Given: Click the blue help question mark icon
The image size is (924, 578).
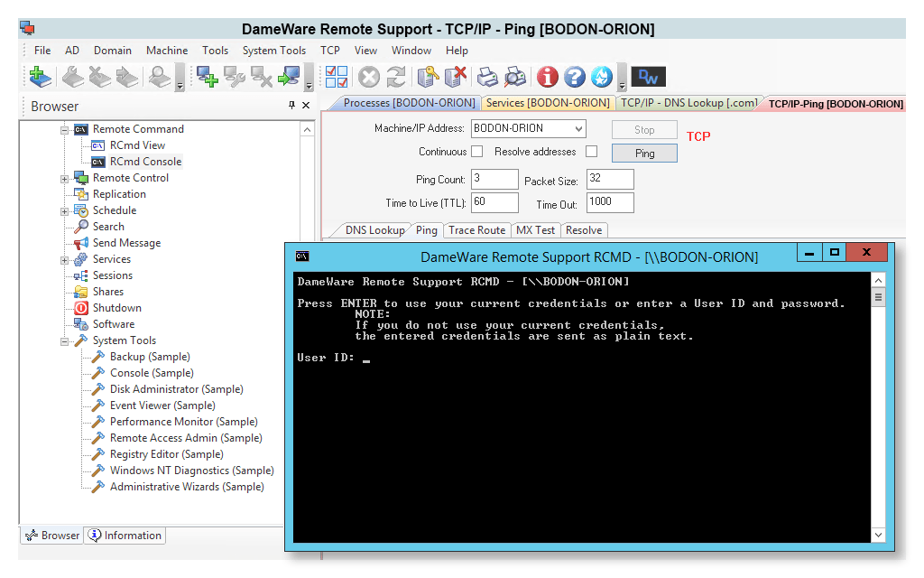Looking at the screenshot, I should tap(575, 77).
